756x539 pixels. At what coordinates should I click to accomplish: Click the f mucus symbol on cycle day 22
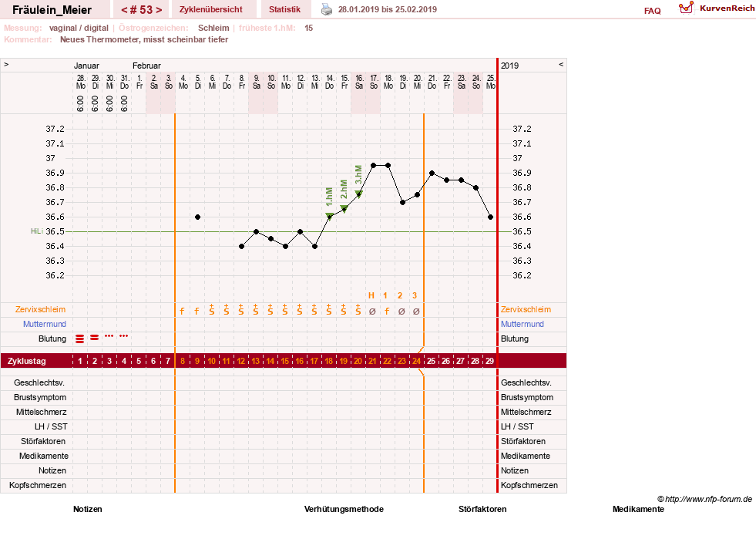(387, 312)
